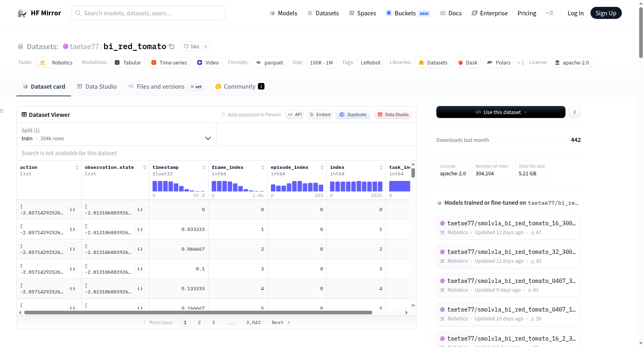Click the Duplicate button
The image size is (644, 347).
pos(353,114)
